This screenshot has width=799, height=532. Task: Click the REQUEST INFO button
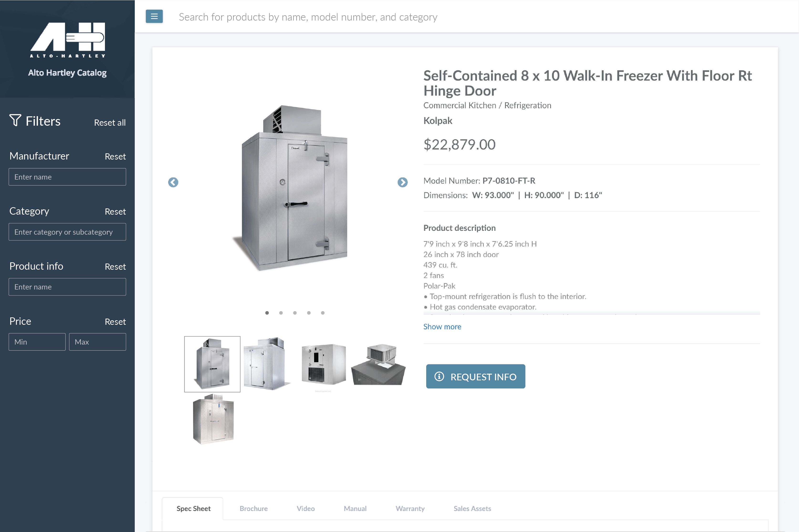click(x=475, y=376)
